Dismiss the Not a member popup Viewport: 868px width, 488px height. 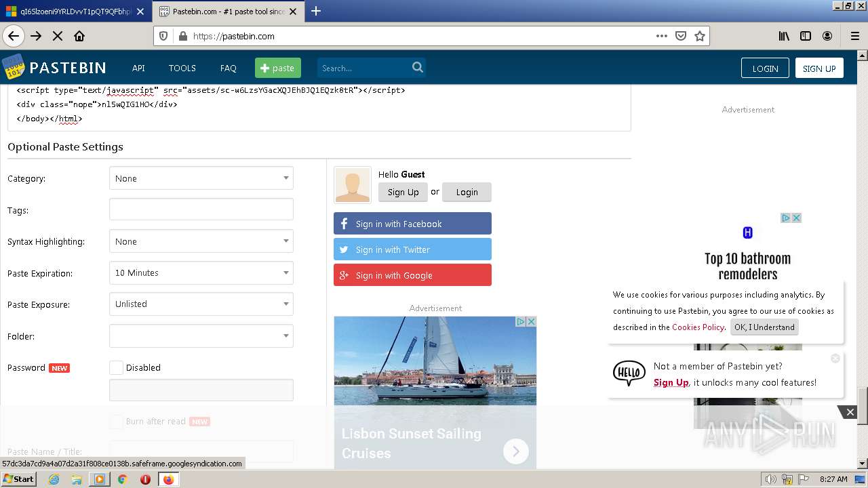coord(835,358)
